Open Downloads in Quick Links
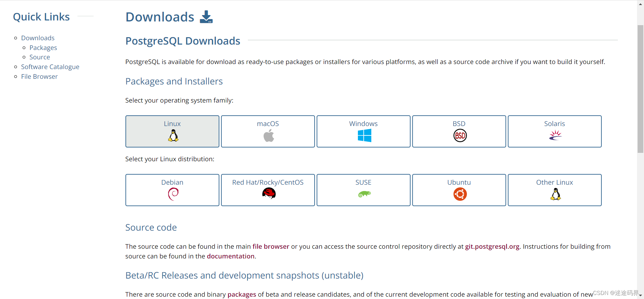The image size is (644, 299). 38,38
